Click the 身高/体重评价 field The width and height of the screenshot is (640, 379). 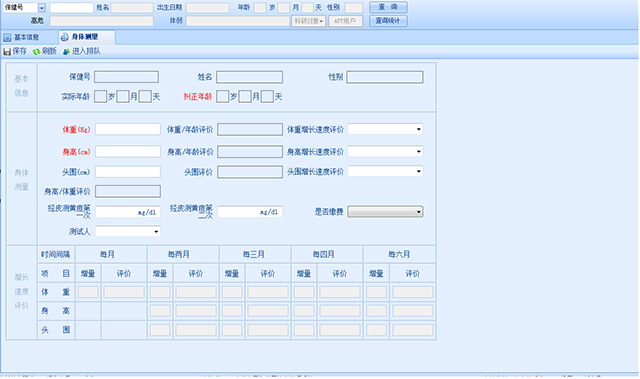point(128,191)
